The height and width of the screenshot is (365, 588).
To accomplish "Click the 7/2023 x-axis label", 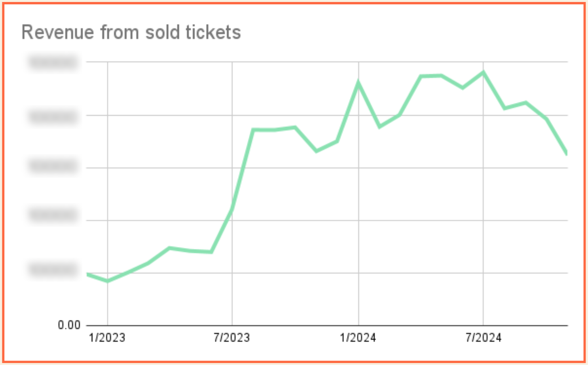I will point(231,338).
